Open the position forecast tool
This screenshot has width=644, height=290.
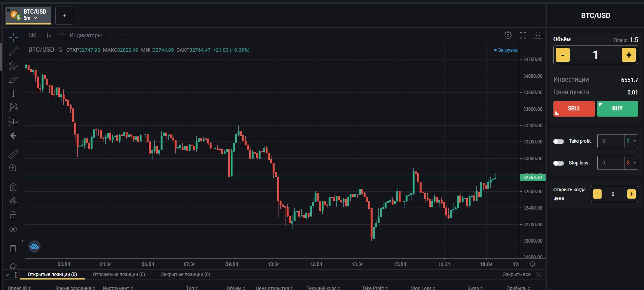(13, 121)
